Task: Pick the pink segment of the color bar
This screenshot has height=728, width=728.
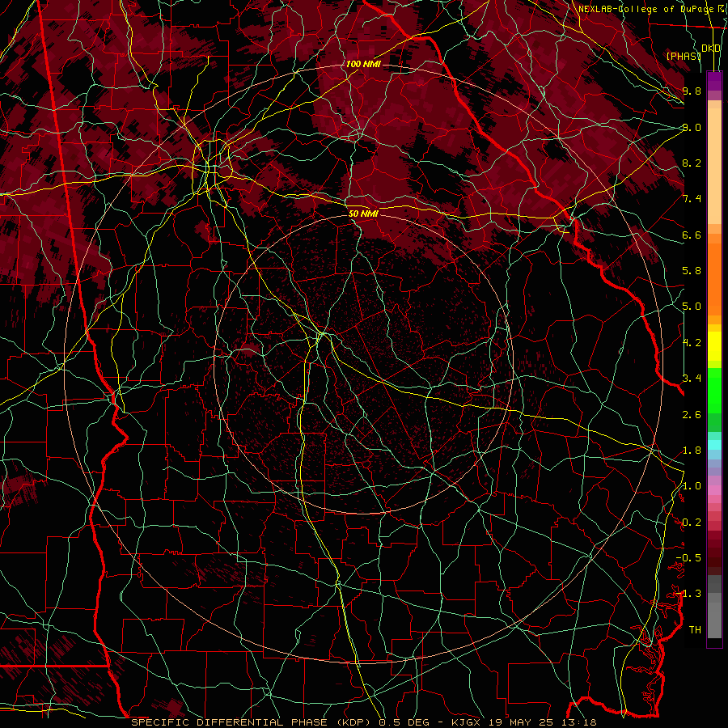Action: click(x=714, y=490)
